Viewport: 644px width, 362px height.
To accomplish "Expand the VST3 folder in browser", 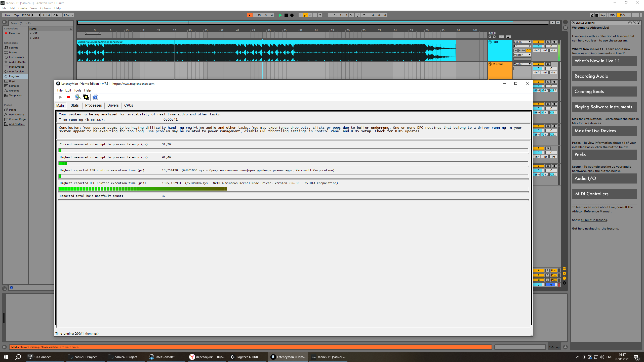I will pos(31,38).
